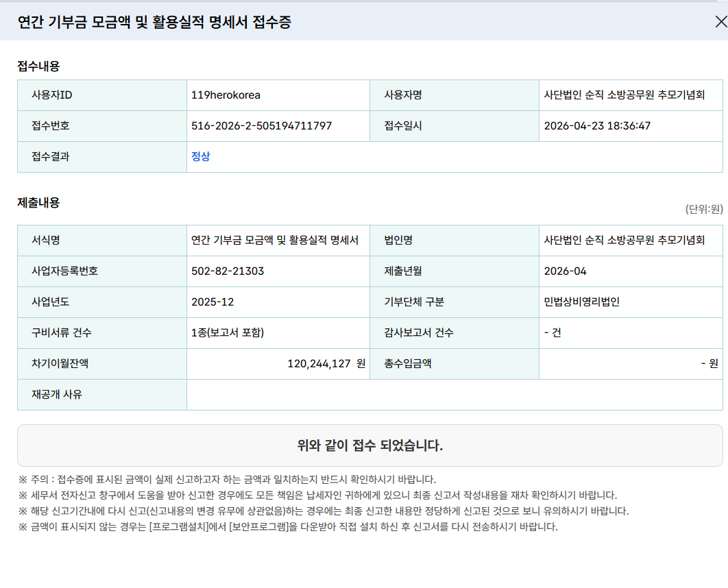Click the 접수내용 section heading
This screenshot has width=728, height=588.
pyautogui.click(x=38, y=66)
